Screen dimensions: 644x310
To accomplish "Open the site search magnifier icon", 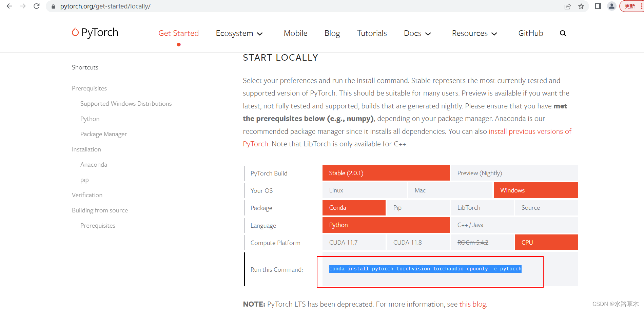I will click(563, 33).
